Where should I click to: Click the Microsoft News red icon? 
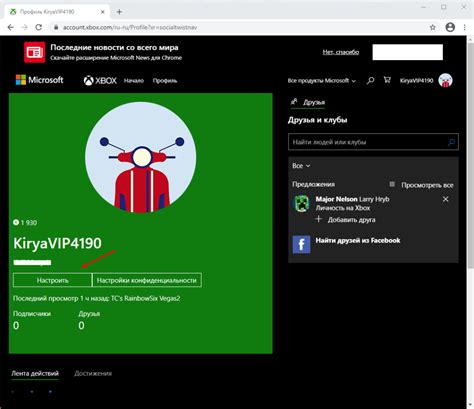point(35,52)
